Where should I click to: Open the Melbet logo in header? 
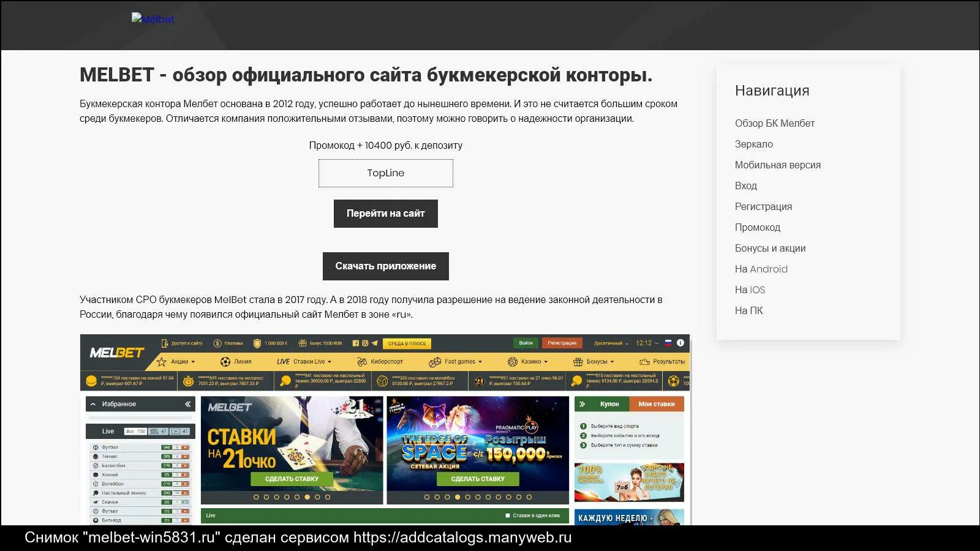(153, 19)
